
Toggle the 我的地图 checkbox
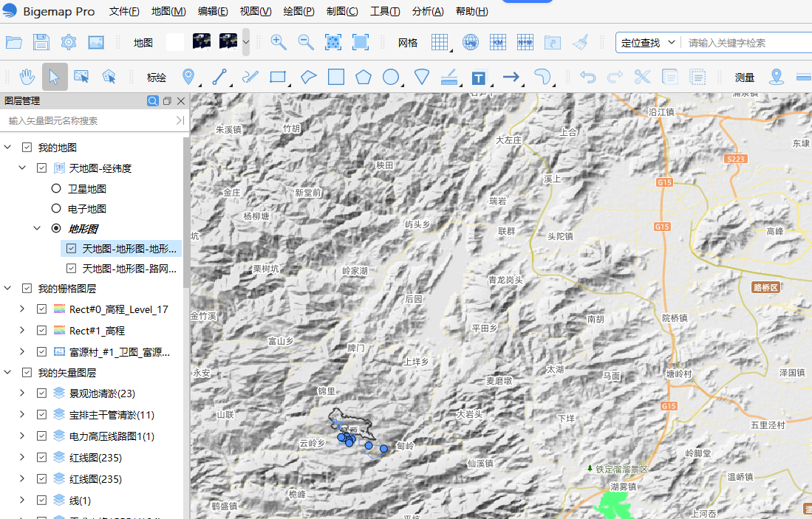[27, 148]
